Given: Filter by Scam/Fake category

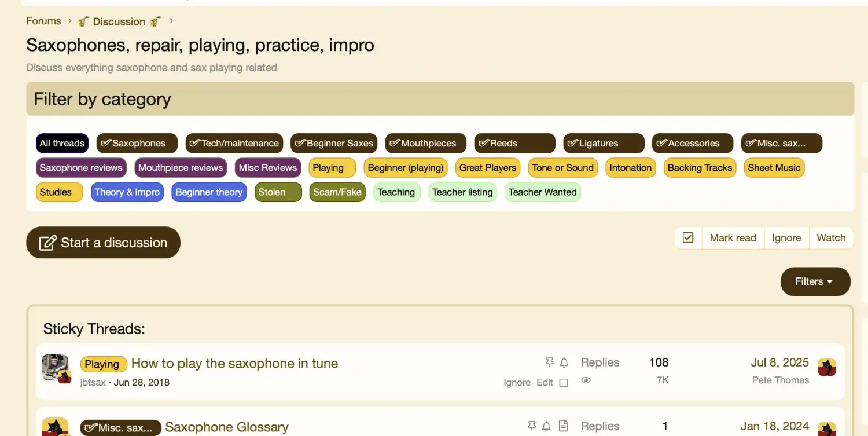Looking at the screenshot, I should 337,192.
